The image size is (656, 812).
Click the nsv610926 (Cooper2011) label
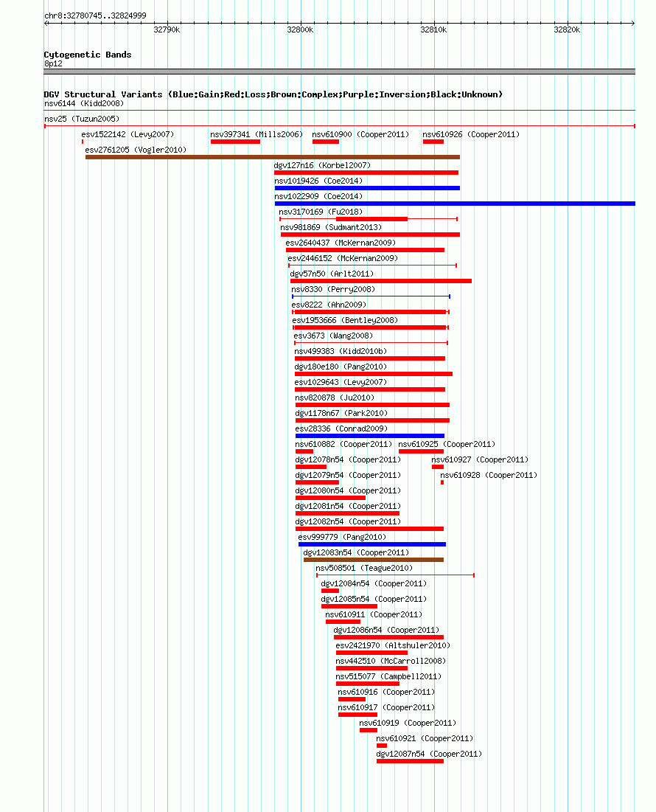pos(471,135)
